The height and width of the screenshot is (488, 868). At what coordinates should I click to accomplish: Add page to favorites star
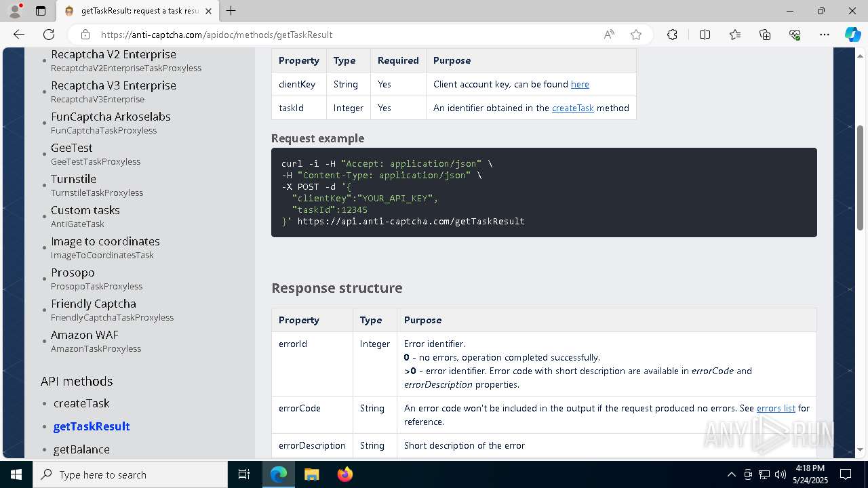coord(635,35)
